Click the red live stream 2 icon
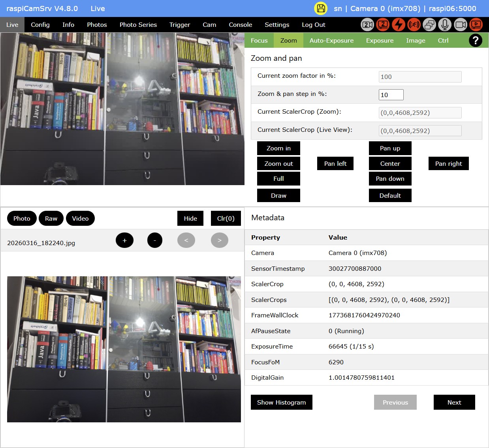The image size is (489, 448). 383,24
